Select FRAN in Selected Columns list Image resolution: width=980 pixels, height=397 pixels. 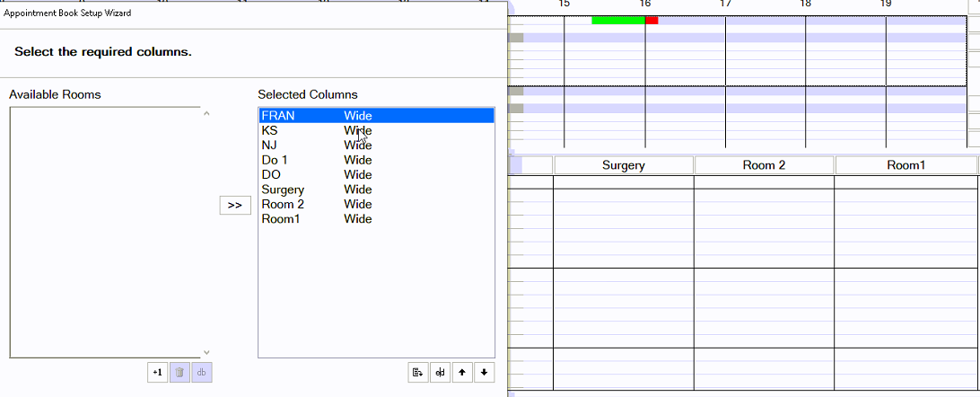278,116
